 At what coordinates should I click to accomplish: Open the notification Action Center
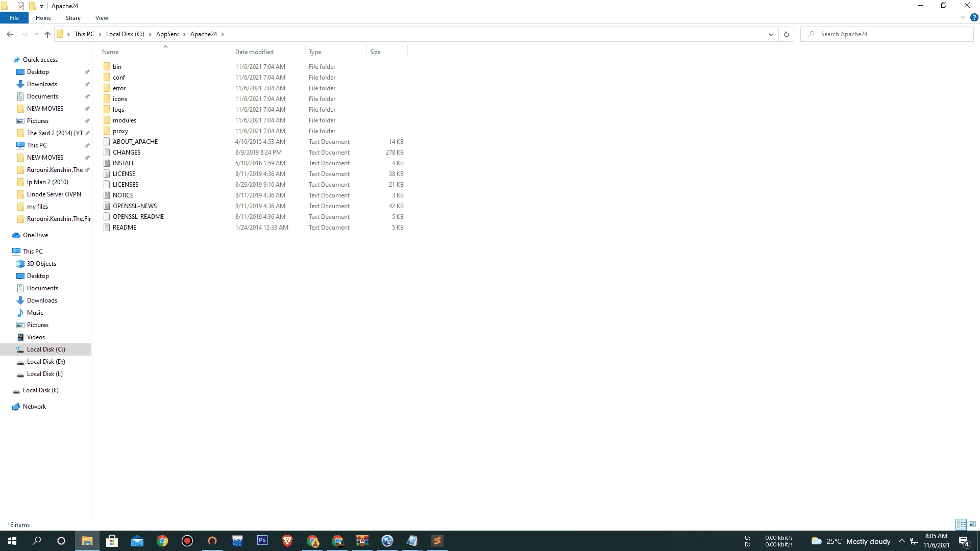(x=964, y=541)
